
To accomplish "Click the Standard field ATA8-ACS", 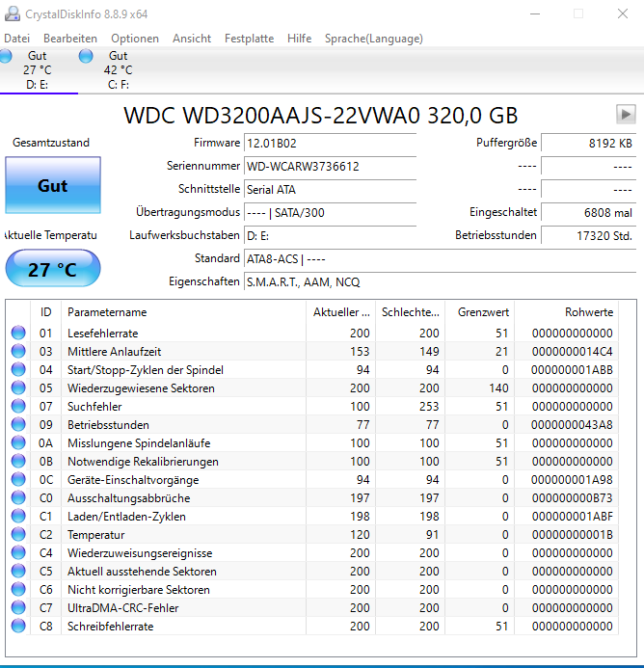I will point(441,259).
